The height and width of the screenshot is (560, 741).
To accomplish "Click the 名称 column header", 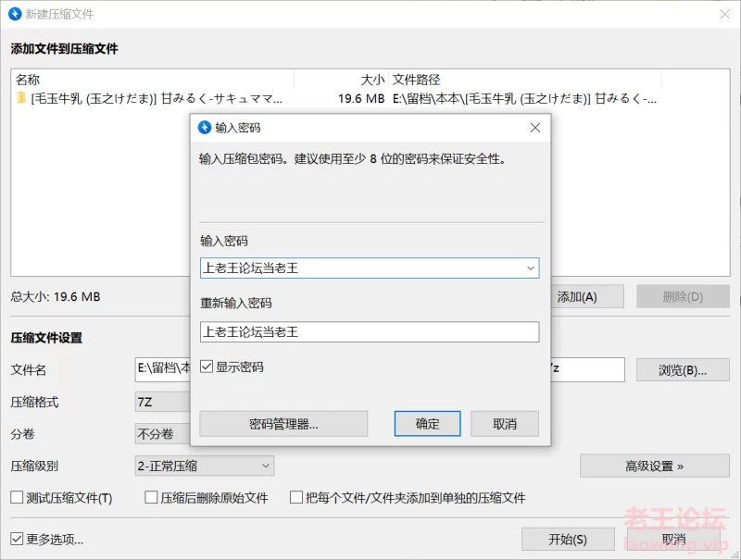I will (153, 80).
